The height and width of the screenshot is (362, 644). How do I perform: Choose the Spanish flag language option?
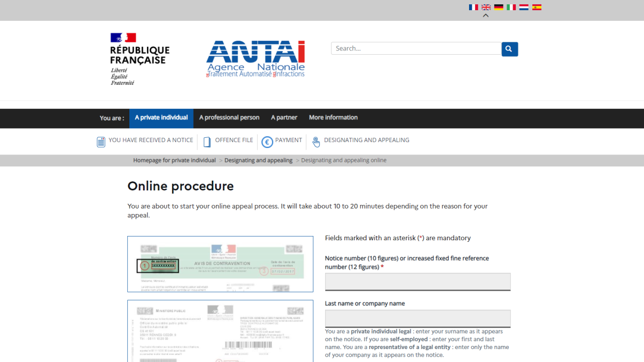pos(537,7)
